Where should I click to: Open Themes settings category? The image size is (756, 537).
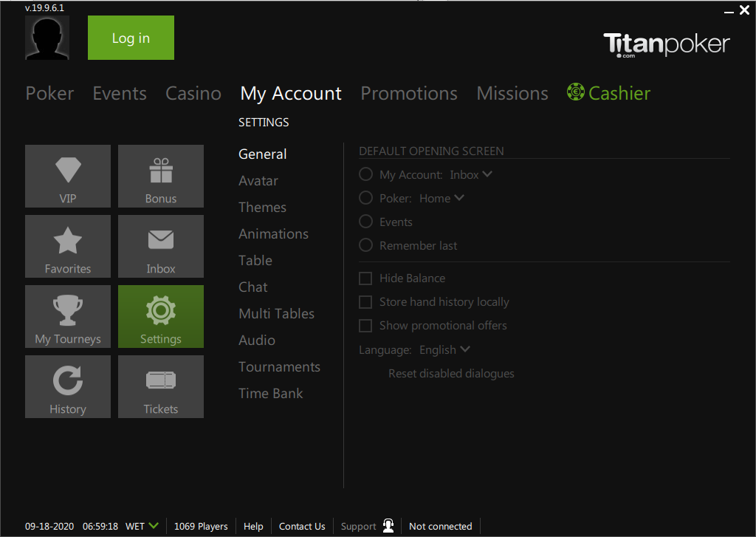(262, 207)
